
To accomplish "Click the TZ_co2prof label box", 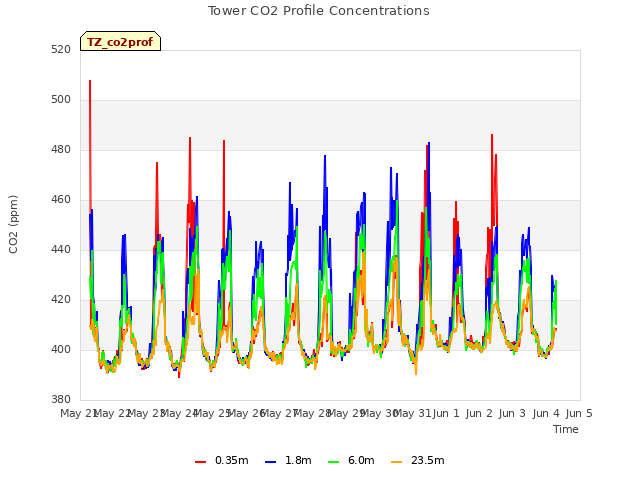I will [x=120, y=41].
